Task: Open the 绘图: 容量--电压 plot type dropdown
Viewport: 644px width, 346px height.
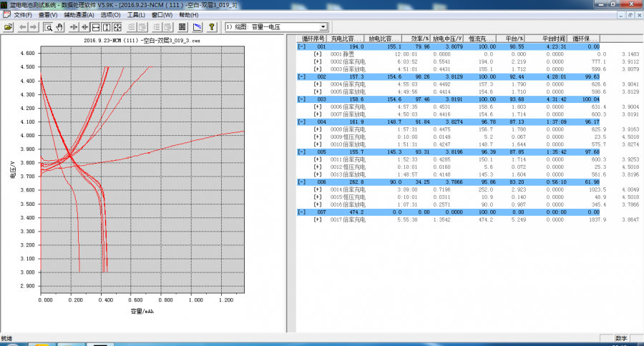Action: pyautogui.click(x=323, y=27)
